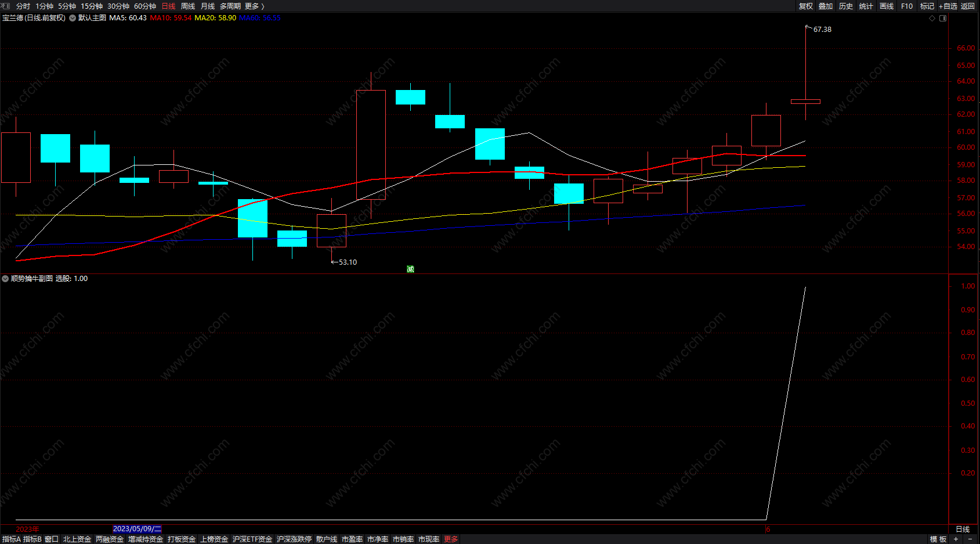
Task: Click the month 6 marker on timeline
Action: click(768, 529)
